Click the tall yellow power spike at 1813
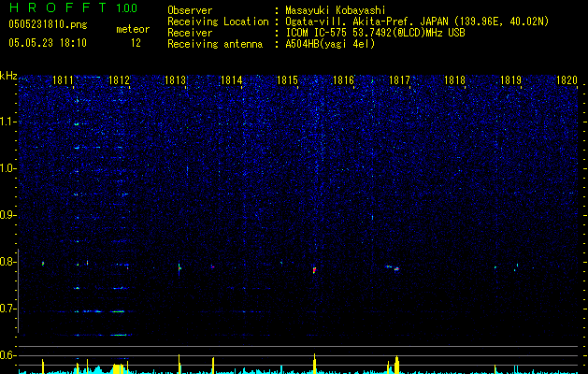The height and width of the screenshot is (374, 588). tap(179, 364)
